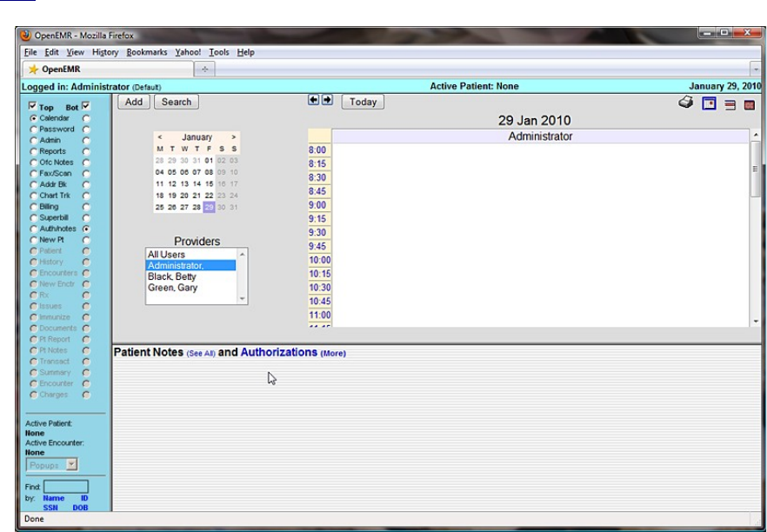The height and width of the screenshot is (532, 767).
Task: Click the Firefox logo in title bar
Action: coord(25,35)
